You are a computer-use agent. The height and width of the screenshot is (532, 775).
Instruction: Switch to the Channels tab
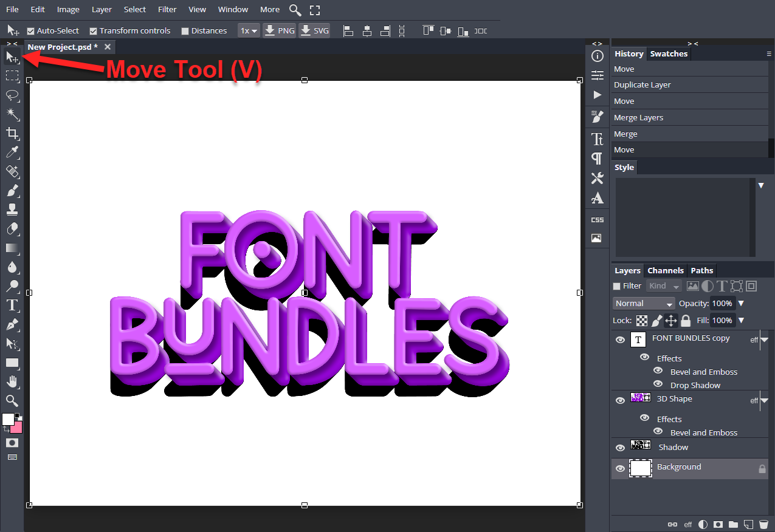pos(666,271)
